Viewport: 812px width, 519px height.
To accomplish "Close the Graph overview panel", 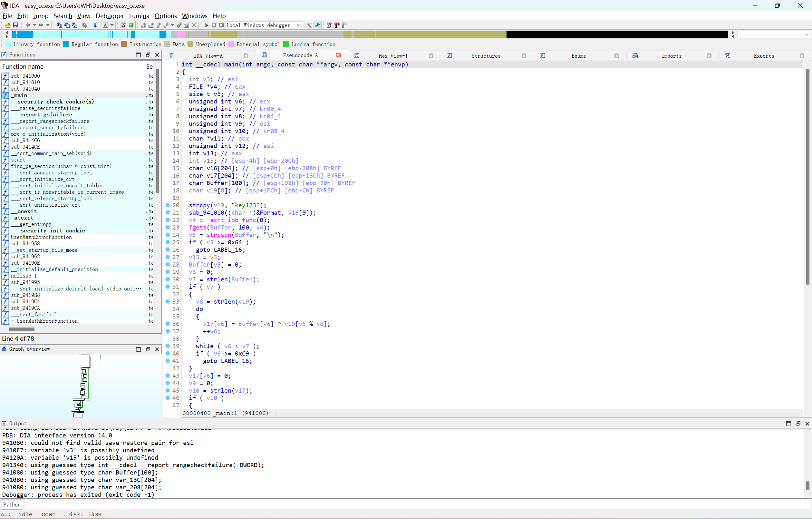I will pos(157,349).
